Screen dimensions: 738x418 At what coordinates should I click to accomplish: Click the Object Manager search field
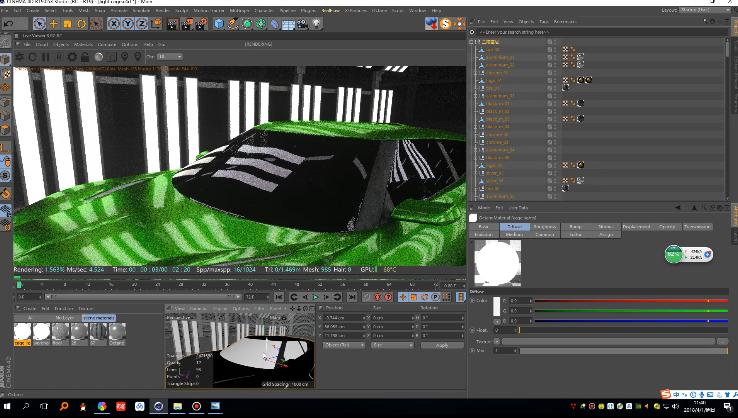click(602, 32)
